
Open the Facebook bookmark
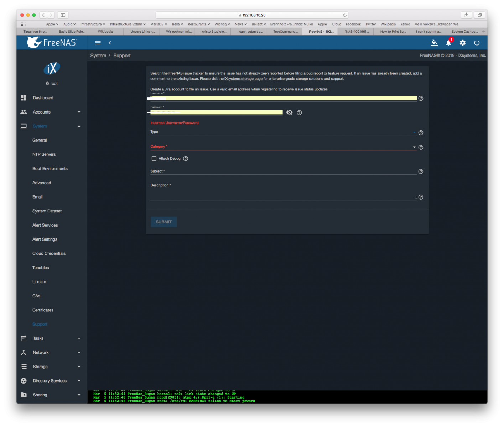[x=353, y=24]
